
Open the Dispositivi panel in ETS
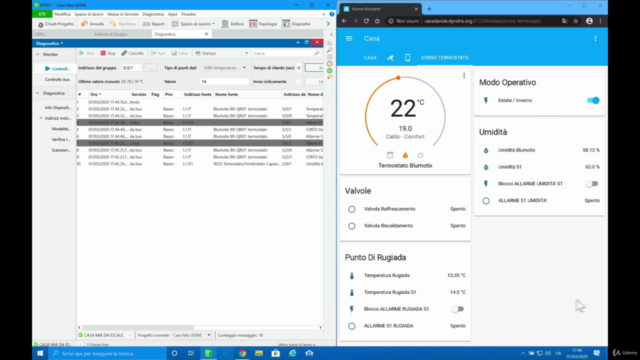297,24
